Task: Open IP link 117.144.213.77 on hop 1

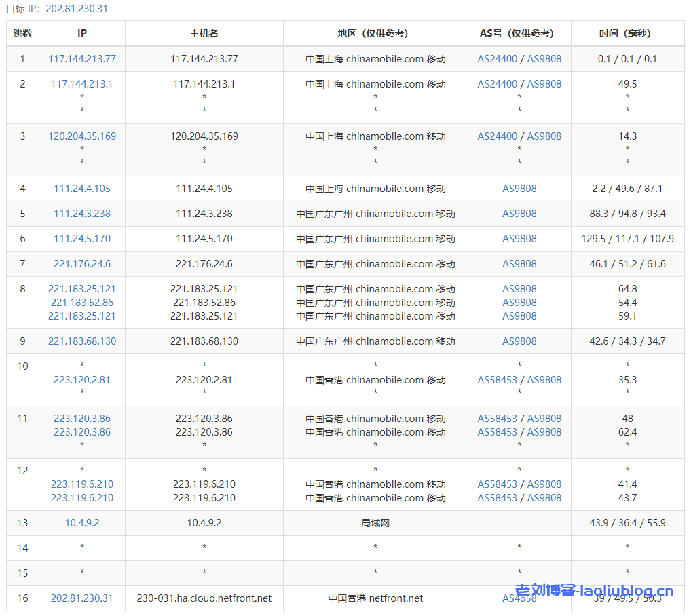Action: (x=81, y=59)
